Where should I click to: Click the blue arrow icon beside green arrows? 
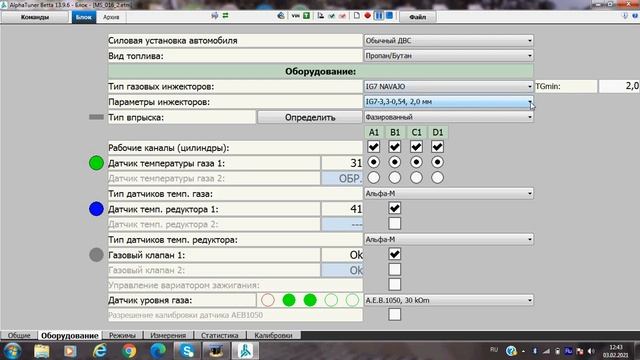(x=215, y=16)
